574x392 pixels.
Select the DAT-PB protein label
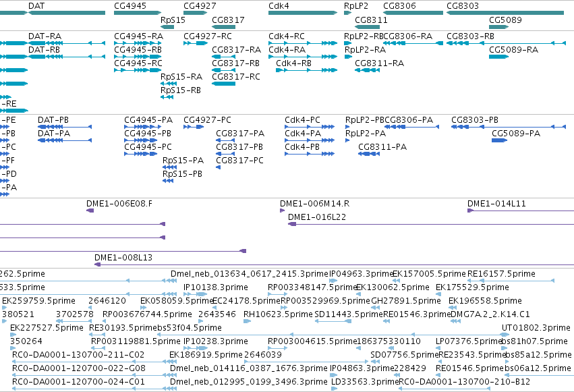53,120
